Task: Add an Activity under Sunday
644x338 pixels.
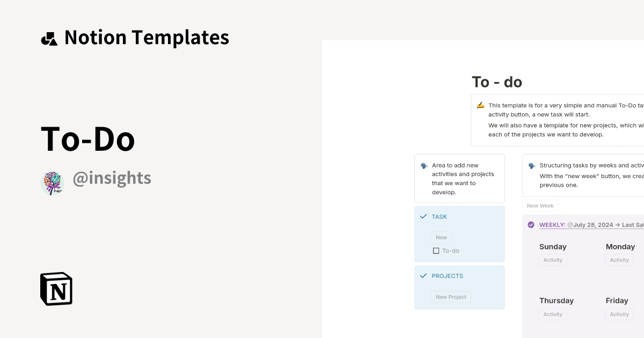Action: [x=553, y=260]
